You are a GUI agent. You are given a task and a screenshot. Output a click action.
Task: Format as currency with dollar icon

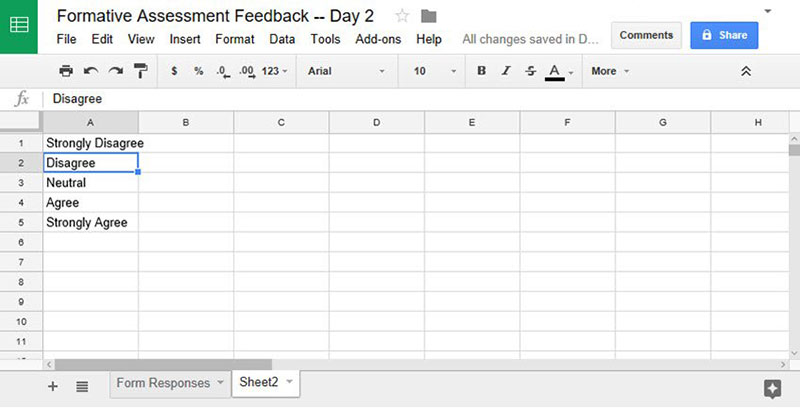tap(174, 71)
